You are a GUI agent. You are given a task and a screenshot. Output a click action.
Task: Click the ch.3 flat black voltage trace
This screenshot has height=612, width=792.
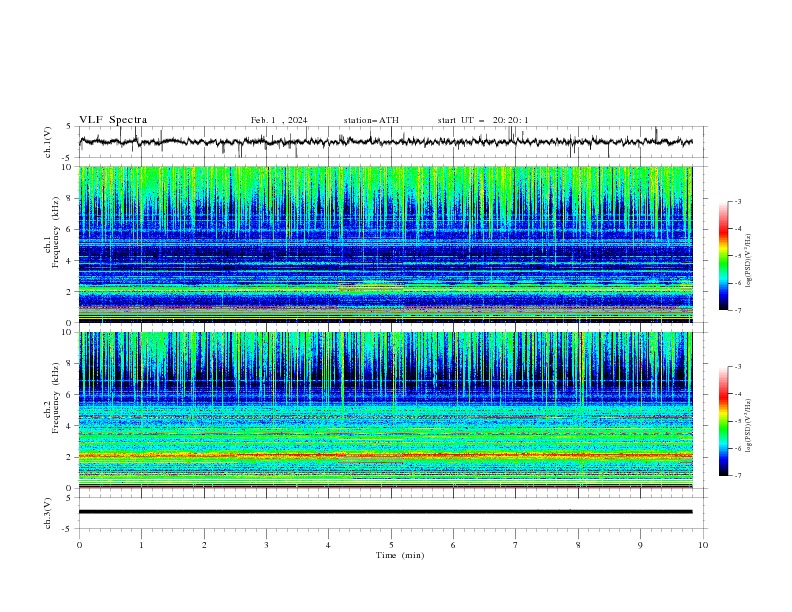[x=386, y=512]
